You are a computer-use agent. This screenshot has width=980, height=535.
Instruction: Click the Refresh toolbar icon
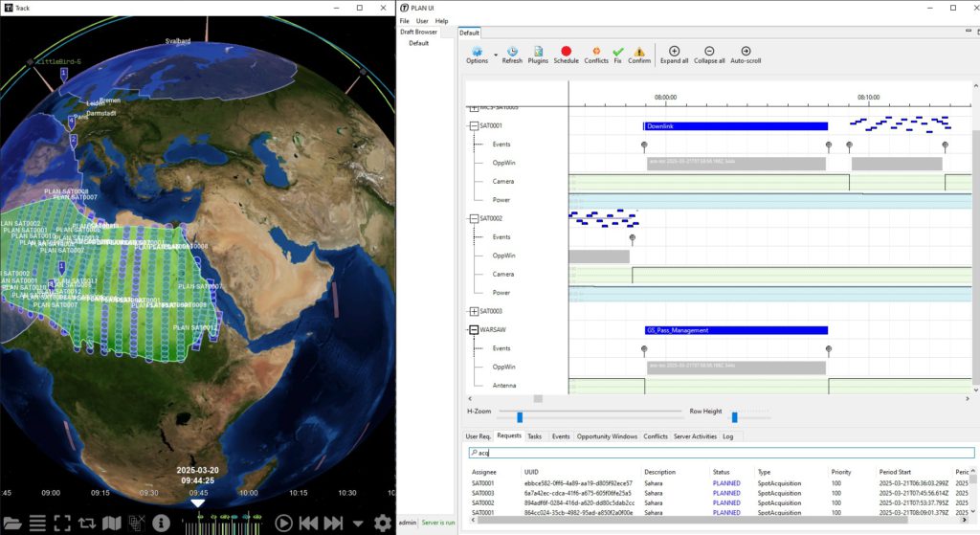coord(512,52)
